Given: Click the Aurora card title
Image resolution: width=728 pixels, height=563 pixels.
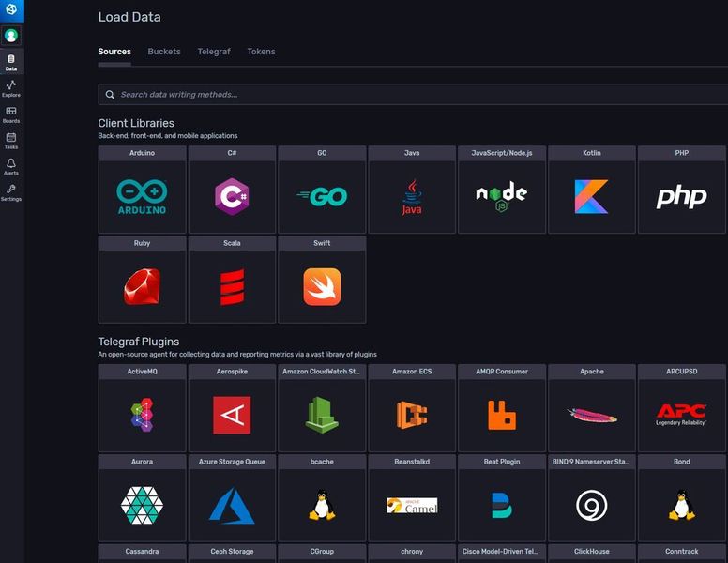Looking at the screenshot, I should pyautogui.click(x=142, y=462).
